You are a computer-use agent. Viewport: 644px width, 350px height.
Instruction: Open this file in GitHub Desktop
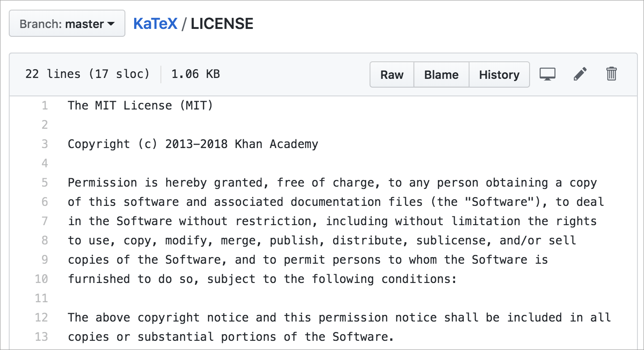coord(547,74)
